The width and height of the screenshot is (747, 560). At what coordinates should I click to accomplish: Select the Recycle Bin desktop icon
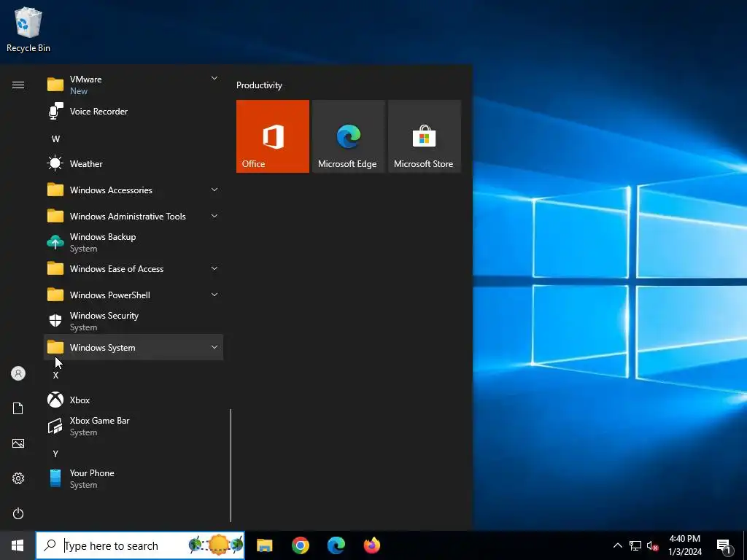click(x=28, y=29)
